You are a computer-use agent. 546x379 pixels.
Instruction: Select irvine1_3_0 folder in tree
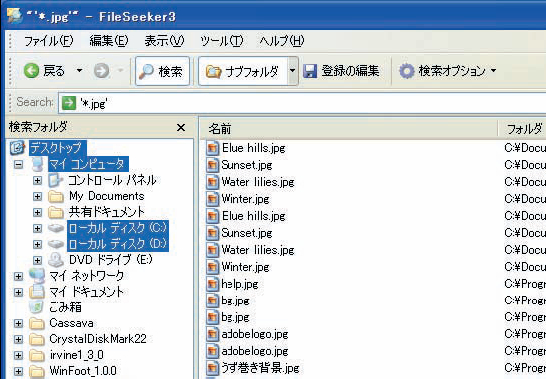pos(76,355)
